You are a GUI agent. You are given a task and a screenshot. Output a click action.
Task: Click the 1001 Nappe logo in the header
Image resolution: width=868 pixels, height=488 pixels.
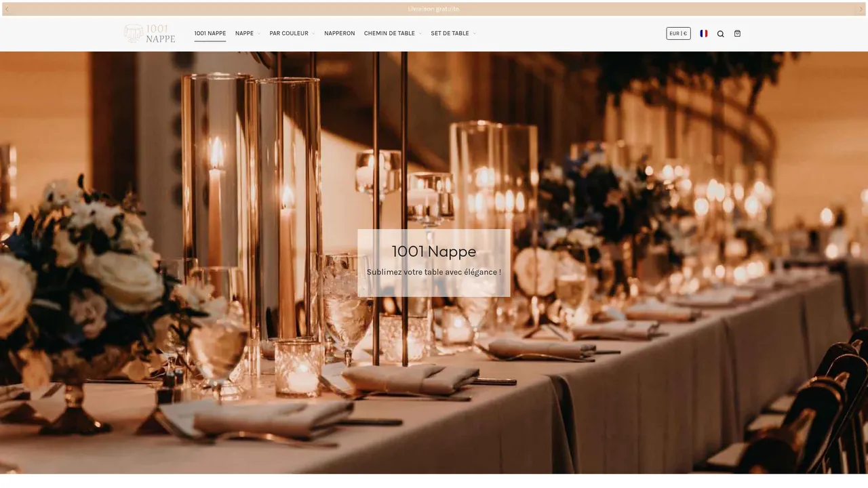click(x=150, y=33)
